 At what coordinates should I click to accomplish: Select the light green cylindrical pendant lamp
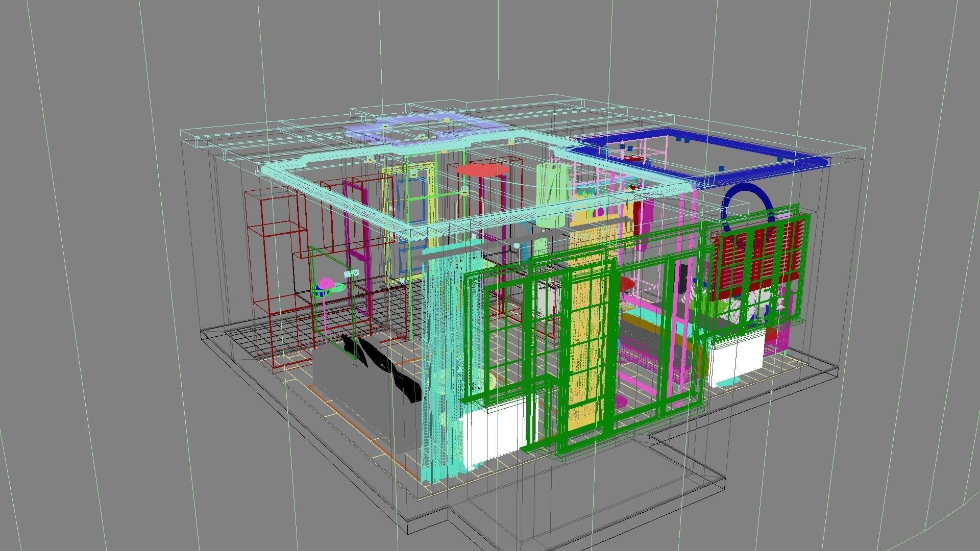tap(553, 195)
